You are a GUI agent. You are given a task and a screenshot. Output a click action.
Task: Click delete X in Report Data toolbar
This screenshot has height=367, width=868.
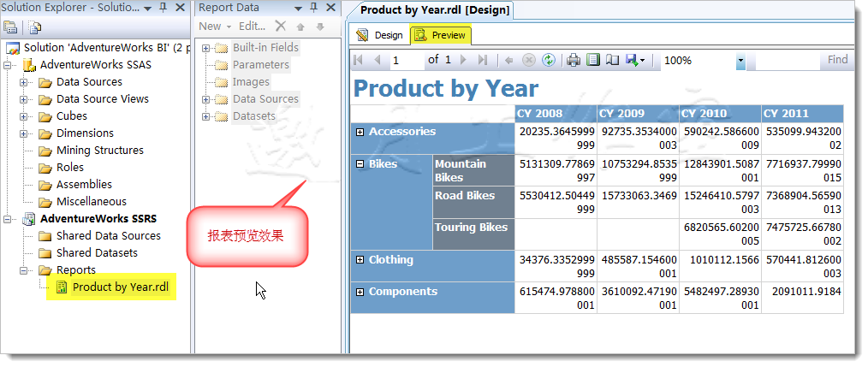click(x=281, y=26)
